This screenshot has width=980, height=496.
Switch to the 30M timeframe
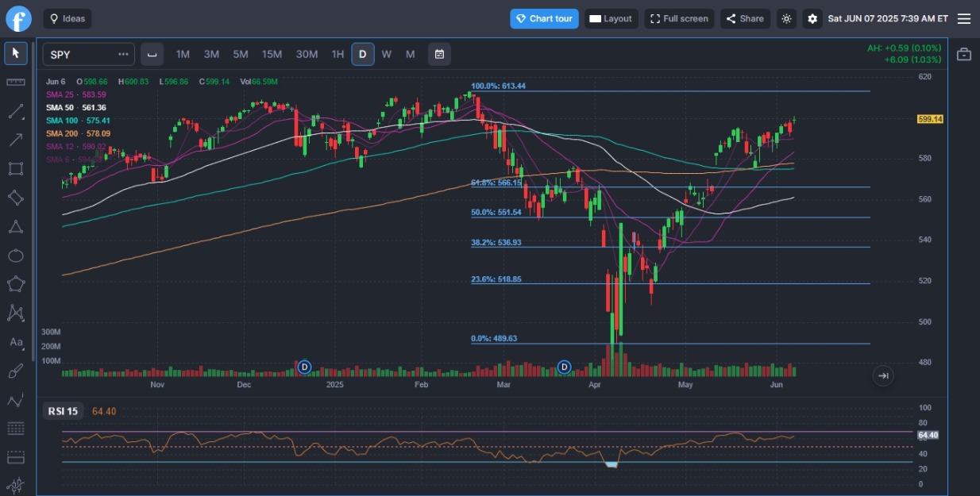coord(307,54)
